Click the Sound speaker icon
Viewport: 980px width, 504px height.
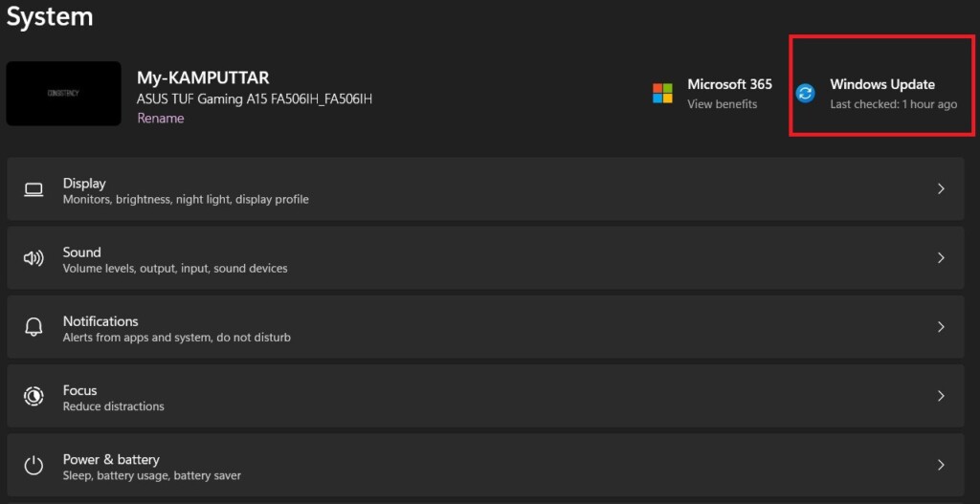pos(33,258)
